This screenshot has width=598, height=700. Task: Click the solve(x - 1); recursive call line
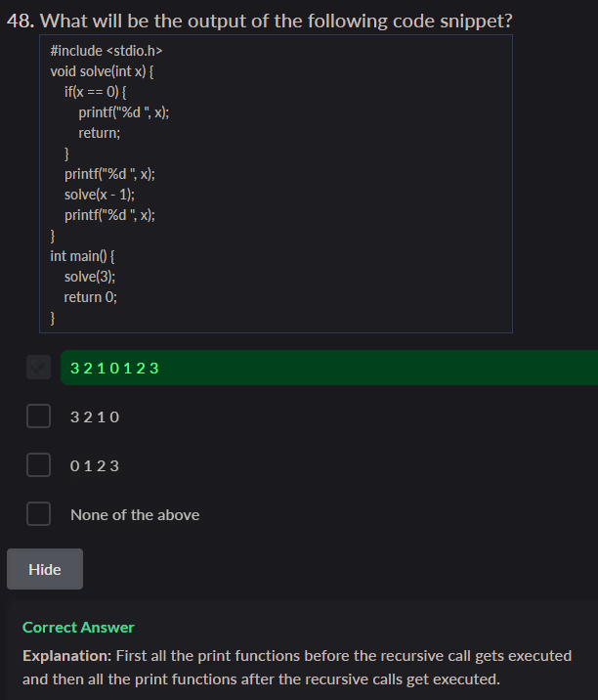[100, 195]
